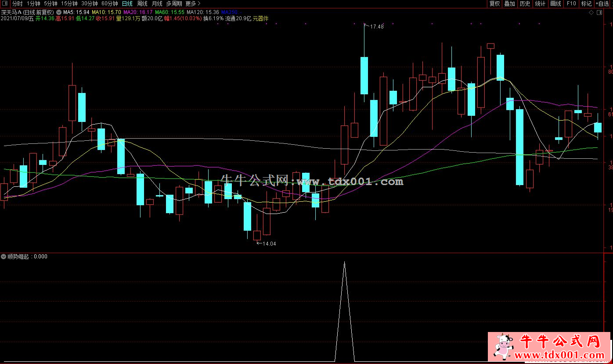
Task: Click the 顺势崛起 indicator name label
Action: pos(18,257)
